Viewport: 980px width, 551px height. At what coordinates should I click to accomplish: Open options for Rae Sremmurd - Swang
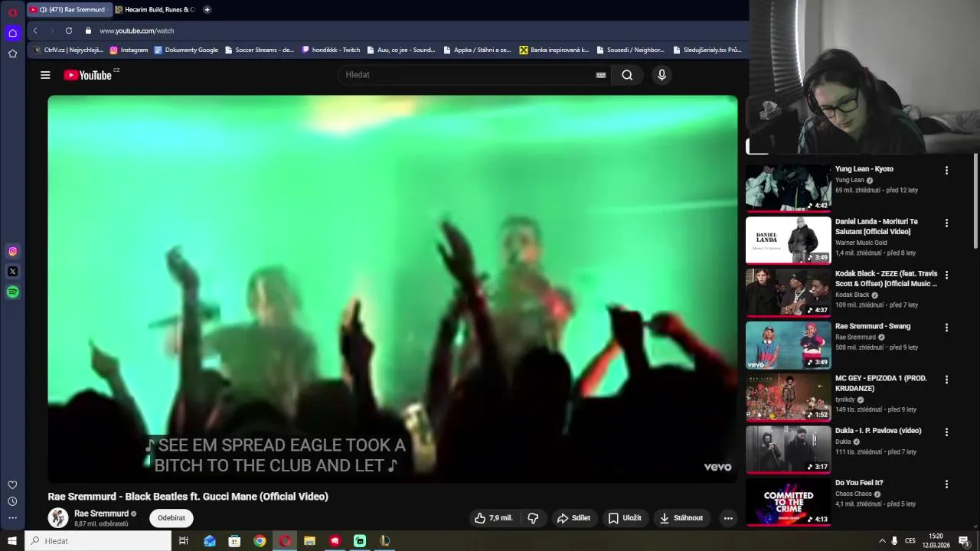pyautogui.click(x=946, y=328)
